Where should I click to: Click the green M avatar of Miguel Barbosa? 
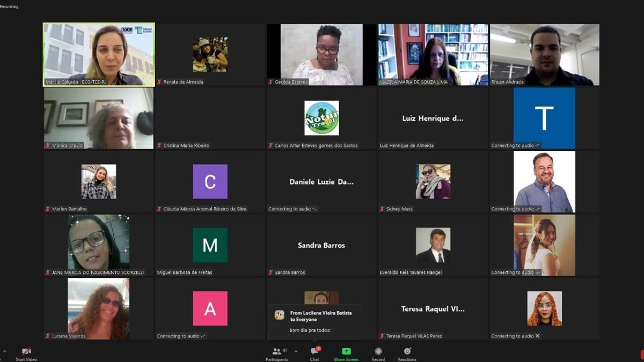point(210,245)
